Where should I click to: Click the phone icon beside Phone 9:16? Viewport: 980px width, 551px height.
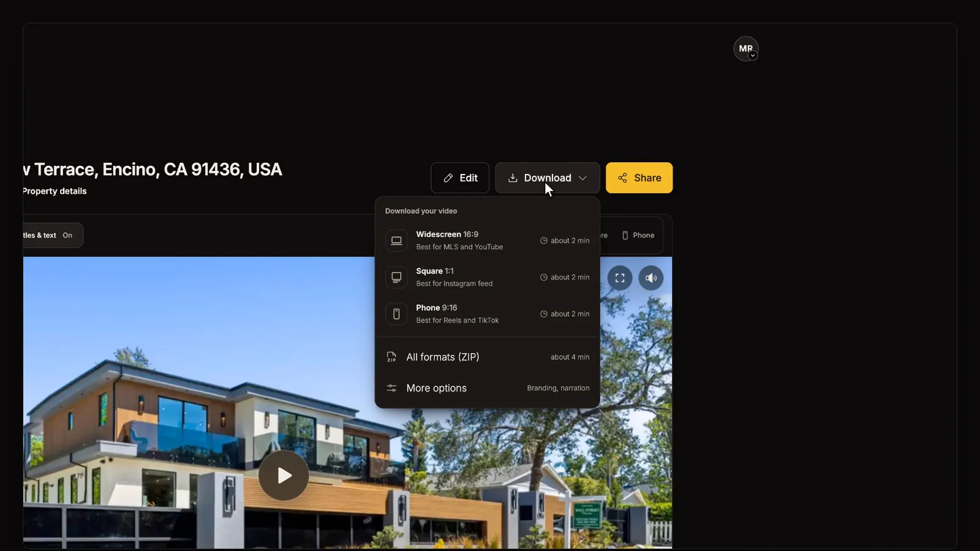[396, 314]
